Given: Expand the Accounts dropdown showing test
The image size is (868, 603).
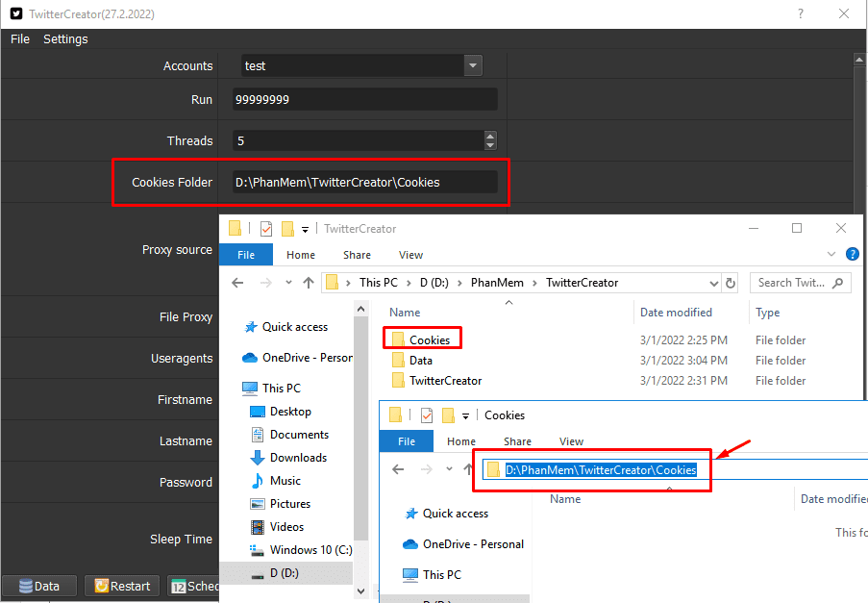Looking at the screenshot, I should (473, 66).
